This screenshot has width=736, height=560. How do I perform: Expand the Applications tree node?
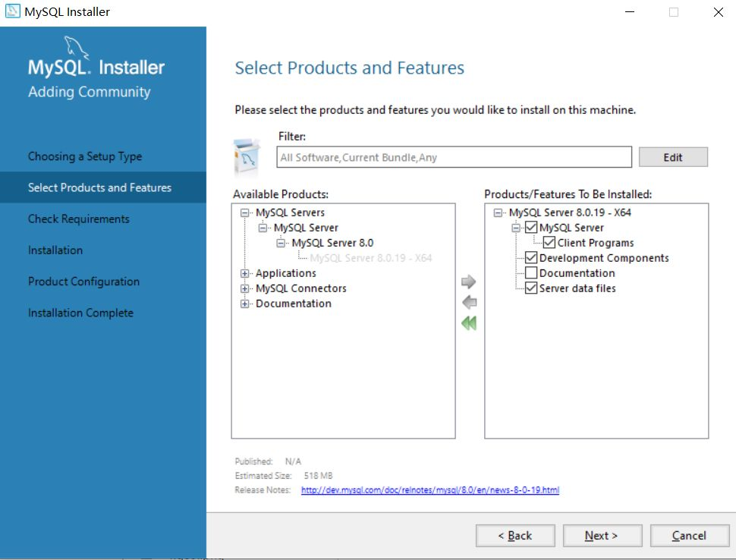tap(244, 273)
